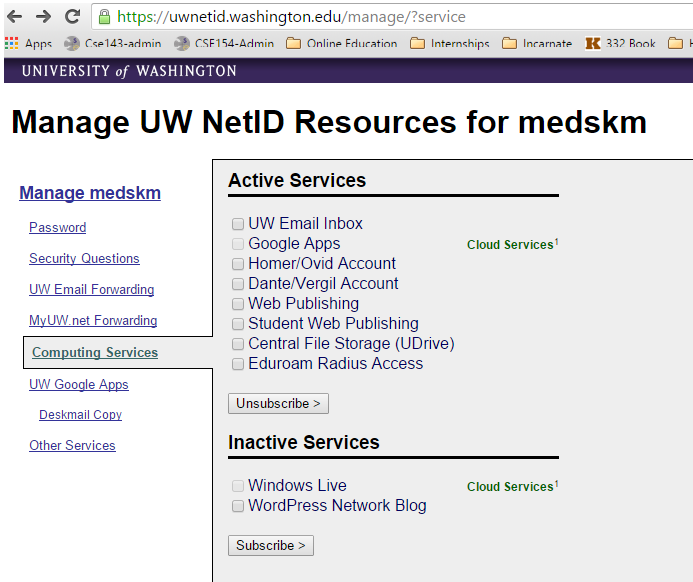Select the Eduroam Radius Access checkbox
This screenshot has height=582, width=693.
coord(238,364)
